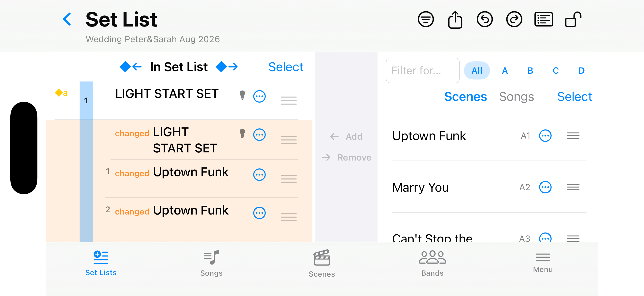Toggle light bulb on changed LIGHT START SET

(x=242, y=134)
